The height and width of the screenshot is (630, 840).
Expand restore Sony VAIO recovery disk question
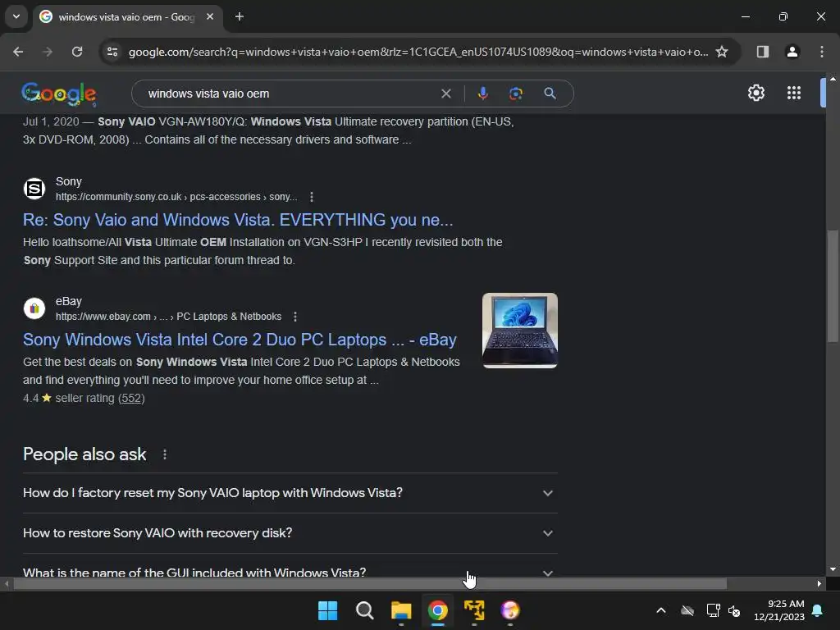[x=290, y=533]
